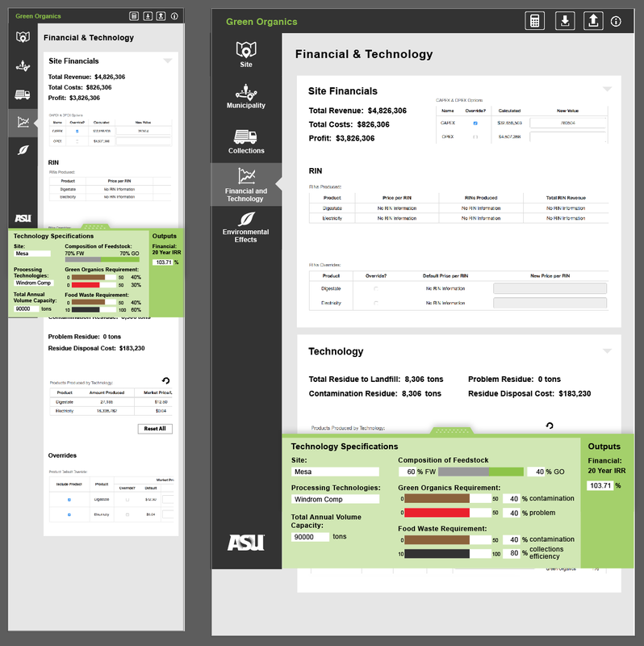Click the truck icon in small left sidebar

tap(23, 95)
